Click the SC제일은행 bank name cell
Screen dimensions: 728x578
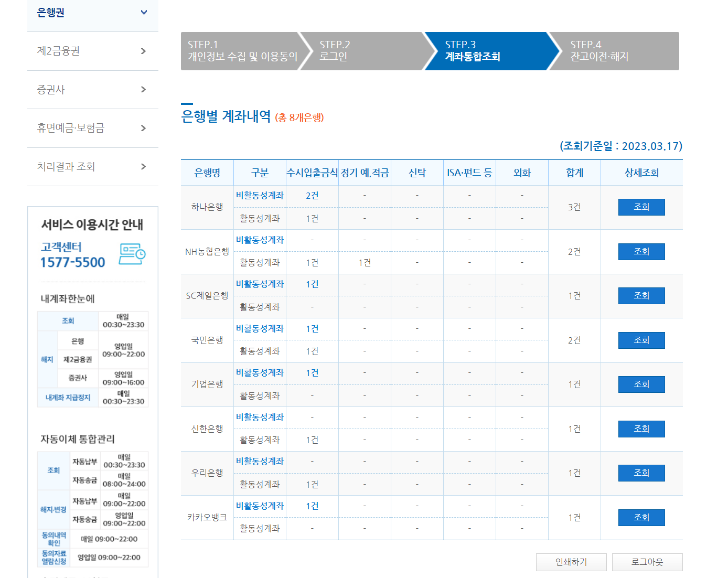click(x=207, y=296)
